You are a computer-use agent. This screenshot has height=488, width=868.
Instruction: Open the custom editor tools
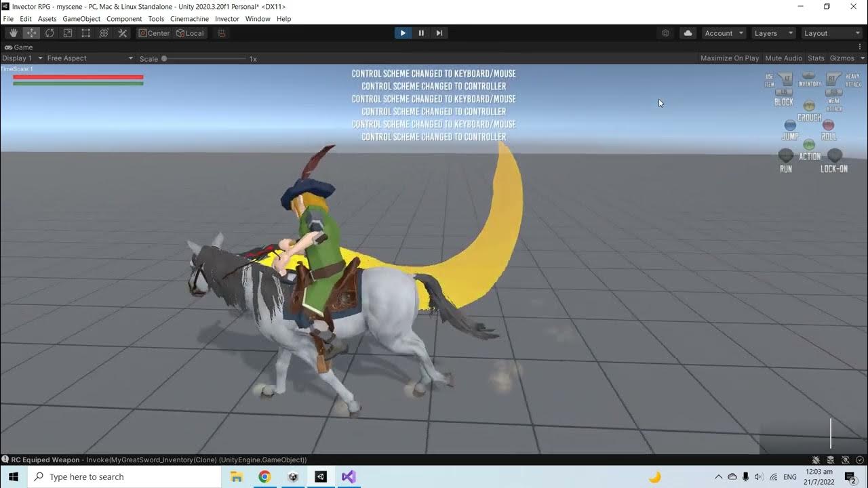point(123,33)
